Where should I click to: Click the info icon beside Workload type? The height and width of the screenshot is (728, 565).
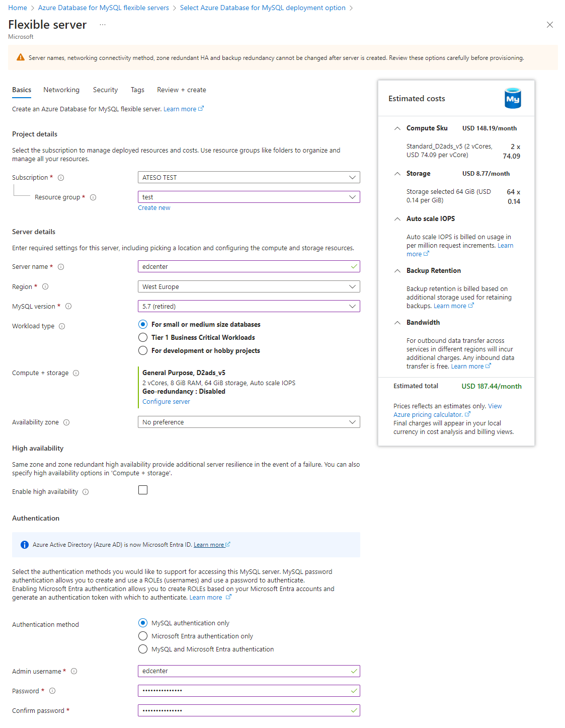click(x=62, y=326)
